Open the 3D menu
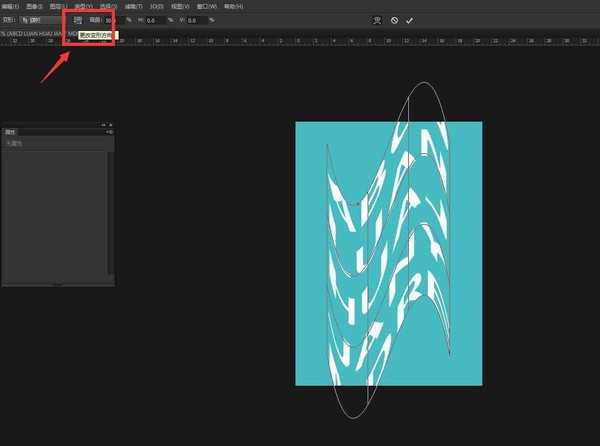Image resolution: width=600 pixels, height=446 pixels. tap(156, 6)
